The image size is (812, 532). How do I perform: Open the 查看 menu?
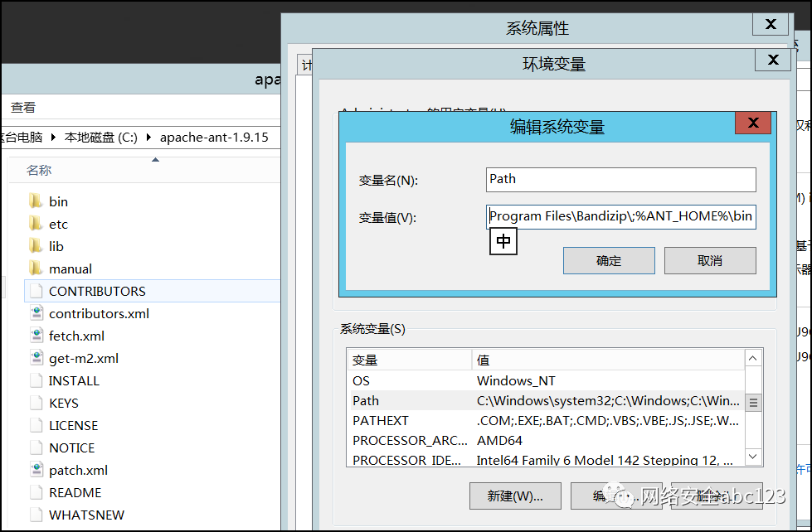pyautogui.click(x=22, y=107)
